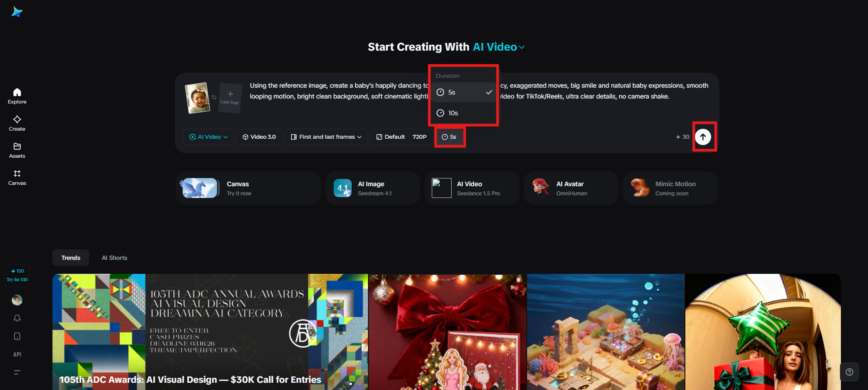This screenshot has width=868, height=390.
Task: Switch to the AI Shorts tab
Action: (114, 258)
